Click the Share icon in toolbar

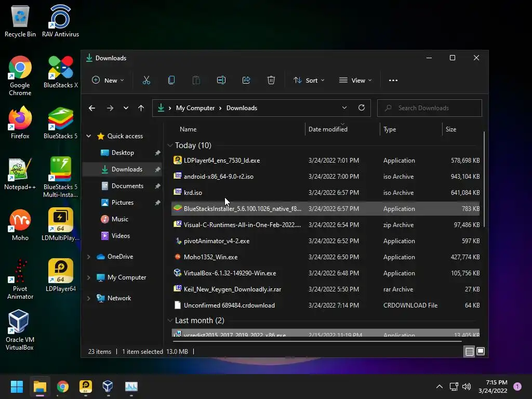[x=246, y=81]
